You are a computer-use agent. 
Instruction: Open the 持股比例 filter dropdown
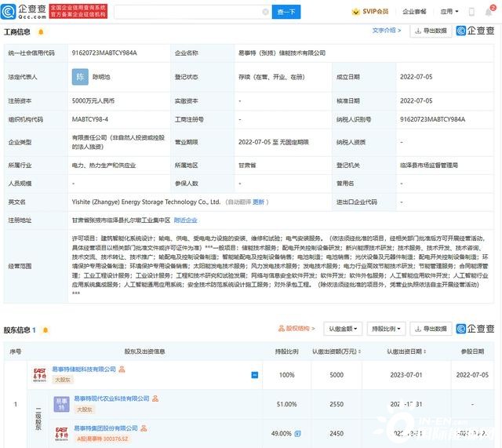(387, 329)
